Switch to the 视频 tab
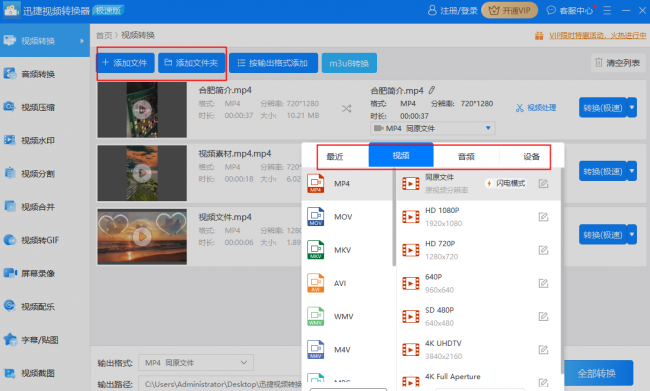The height and width of the screenshot is (391, 650). click(401, 155)
